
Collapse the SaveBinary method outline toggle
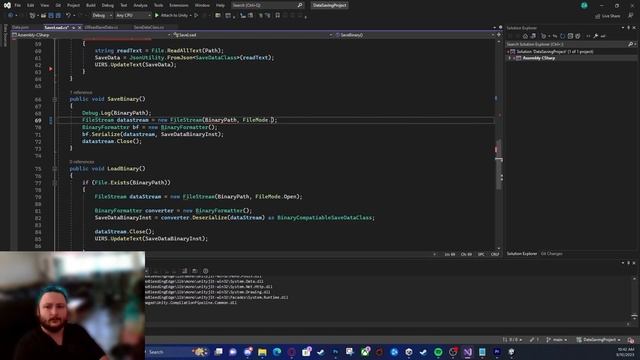[54, 99]
